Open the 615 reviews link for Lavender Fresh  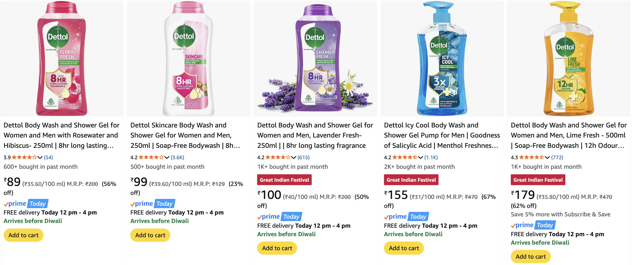coord(303,157)
